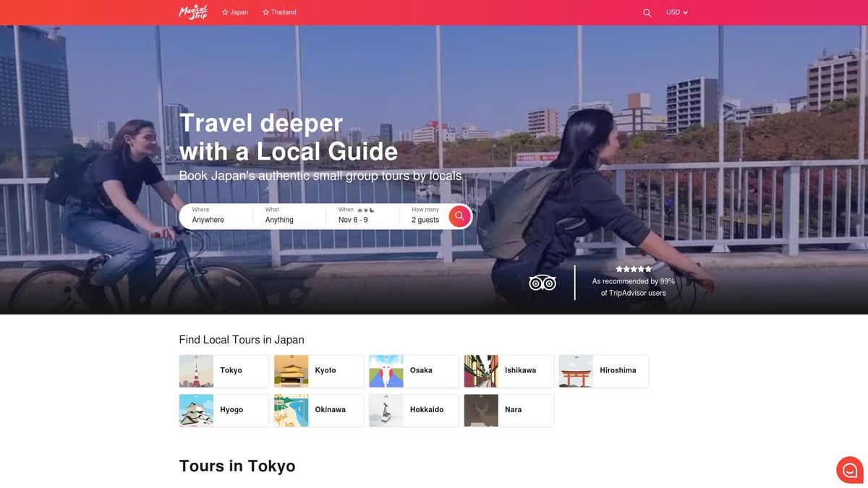Select the Hiroshima torii gate card
868x488 pixels.
603,370
